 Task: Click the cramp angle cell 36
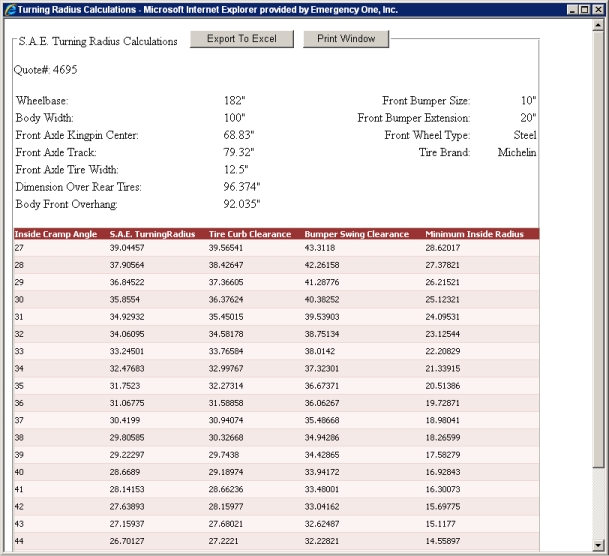(19, 403)
